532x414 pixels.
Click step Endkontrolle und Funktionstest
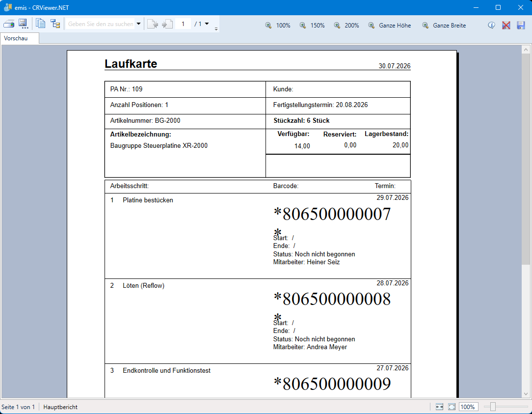(x=166, y=370)
